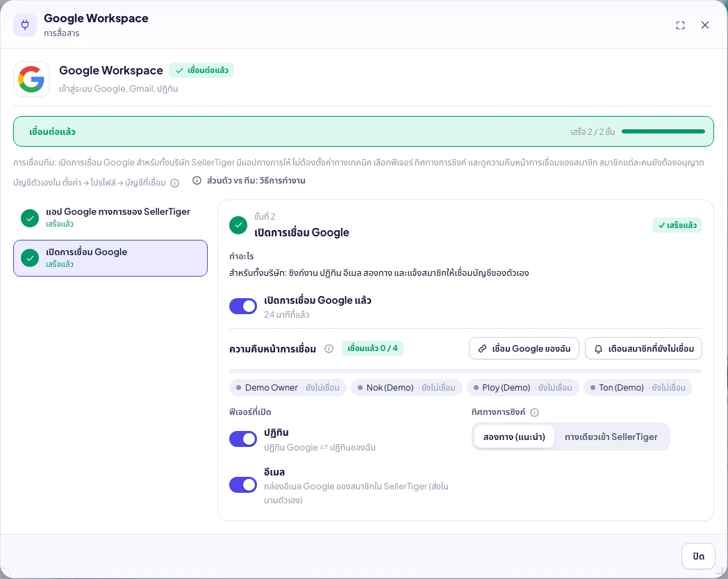Select สองทาง (แนะนำ) sync direction
The image size is (728, 579).
point(514,437)
